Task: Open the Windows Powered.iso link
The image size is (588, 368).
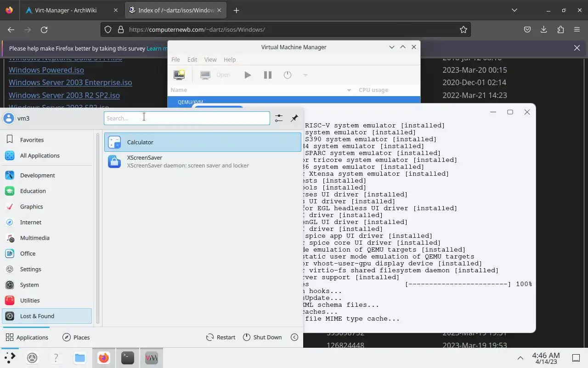Action: coord(46,70)
